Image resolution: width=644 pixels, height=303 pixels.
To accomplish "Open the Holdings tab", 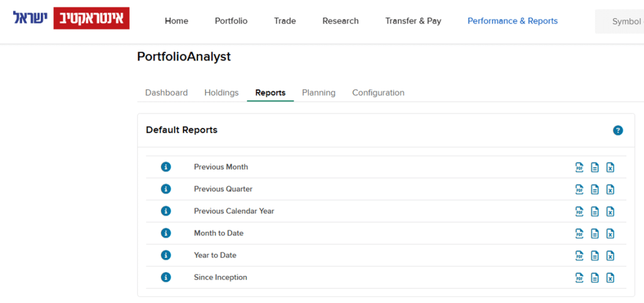I will [x=221, y=93].
